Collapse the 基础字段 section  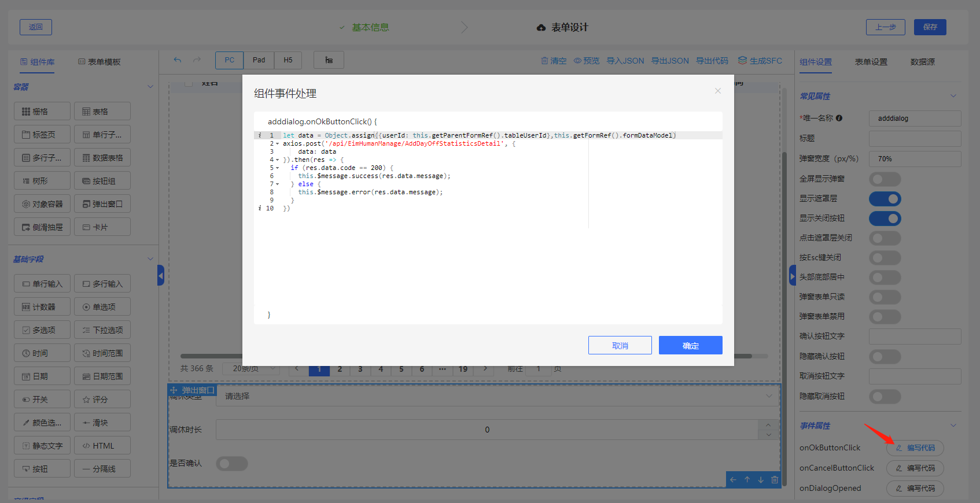click(150, 259)
